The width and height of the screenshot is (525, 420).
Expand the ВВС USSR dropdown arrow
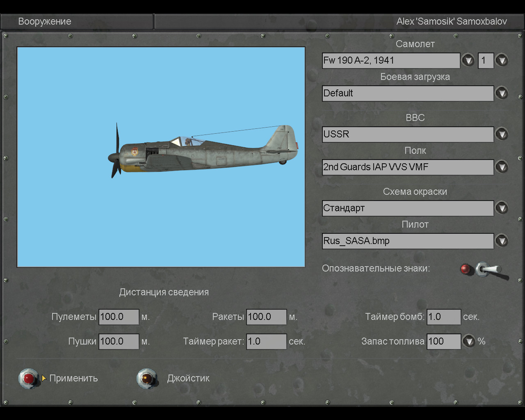coord(502,134)
